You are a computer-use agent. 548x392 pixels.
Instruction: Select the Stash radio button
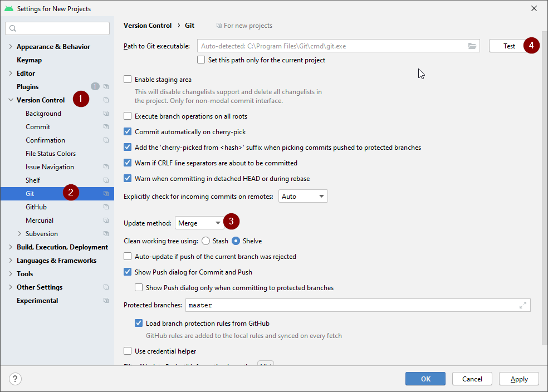206,241
